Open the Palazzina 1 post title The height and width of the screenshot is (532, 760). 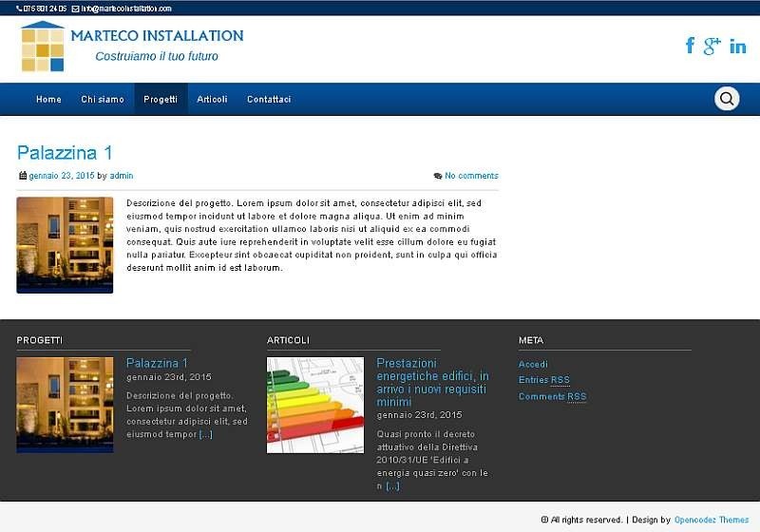[x=65, y=153]
